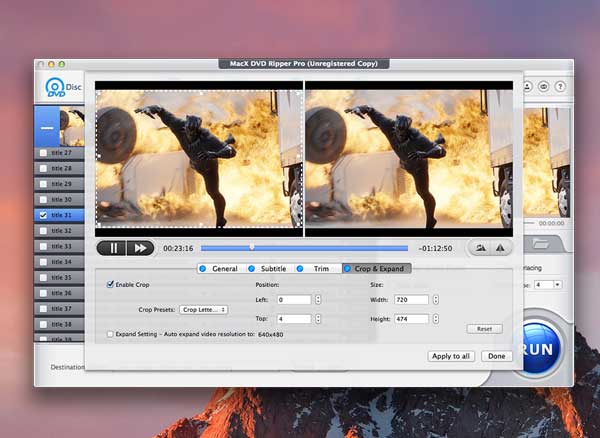Fast-forward the video preview
Viewport: 600px width, 438px height.
coord(140,248)
